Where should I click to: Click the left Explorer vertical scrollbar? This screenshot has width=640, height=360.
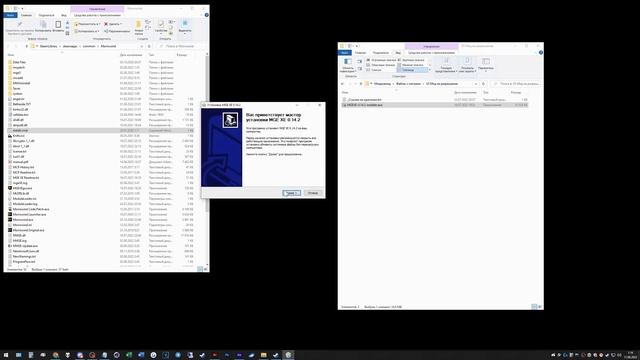tap(207, 135)
